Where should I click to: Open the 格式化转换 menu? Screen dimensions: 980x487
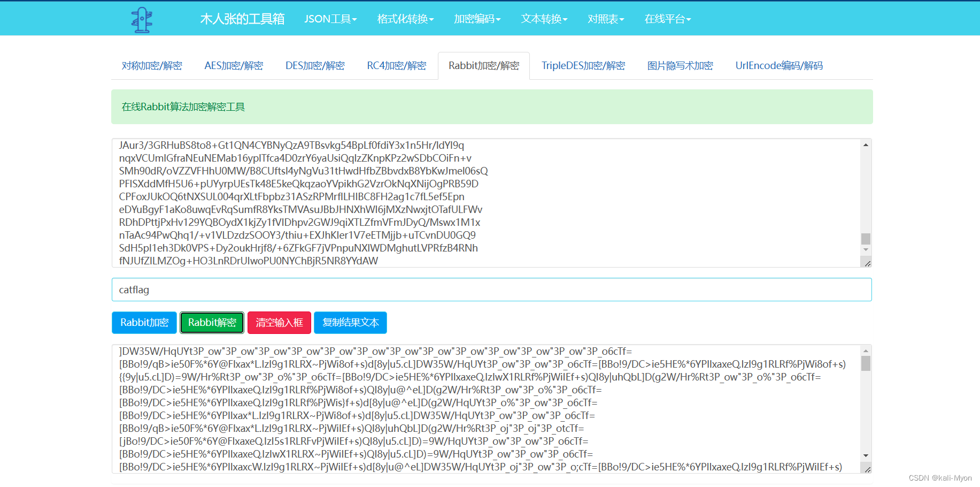pos(405,18)
